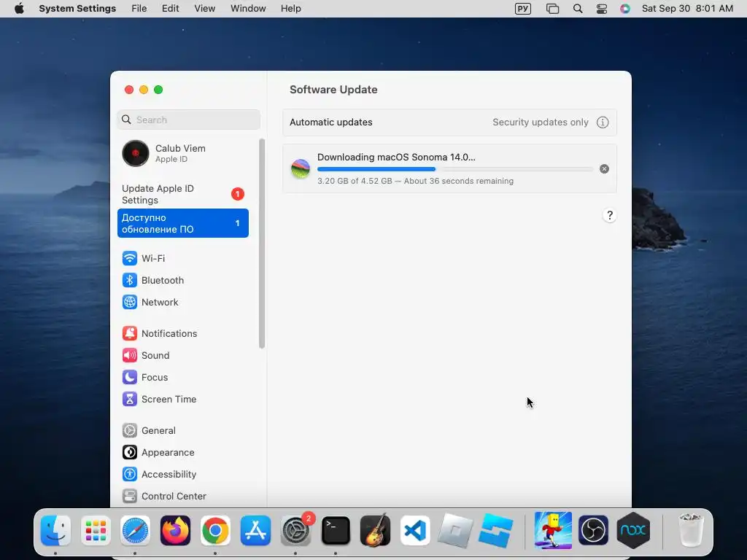Click the date and time in the menu bar
The image size is (747, 560).
point(687,9)
